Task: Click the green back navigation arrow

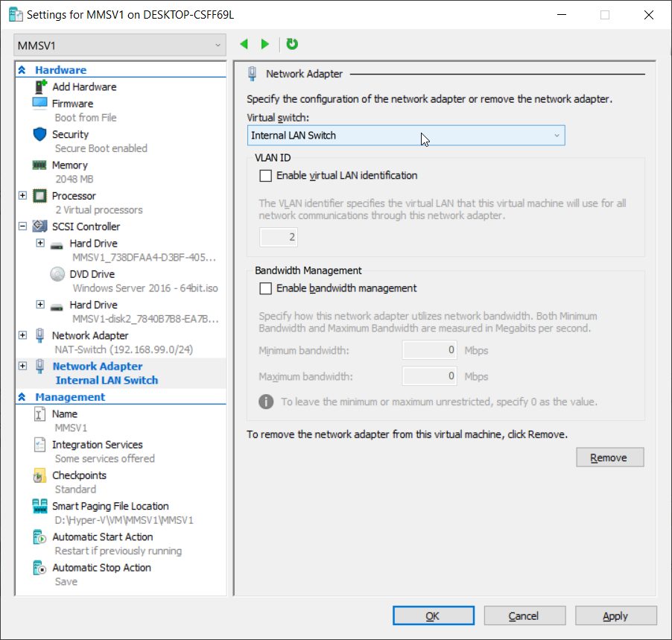Action: pos(244,44)
